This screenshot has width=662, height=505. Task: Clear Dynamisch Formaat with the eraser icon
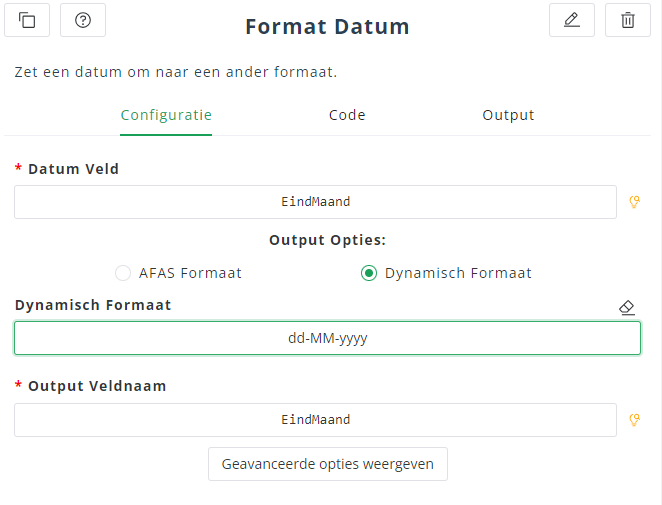pos(627,307)
